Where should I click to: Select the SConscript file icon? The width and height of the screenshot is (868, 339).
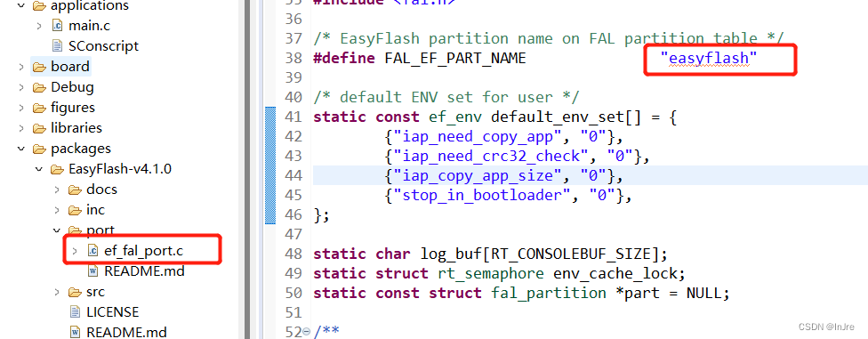tap(58, 46)
